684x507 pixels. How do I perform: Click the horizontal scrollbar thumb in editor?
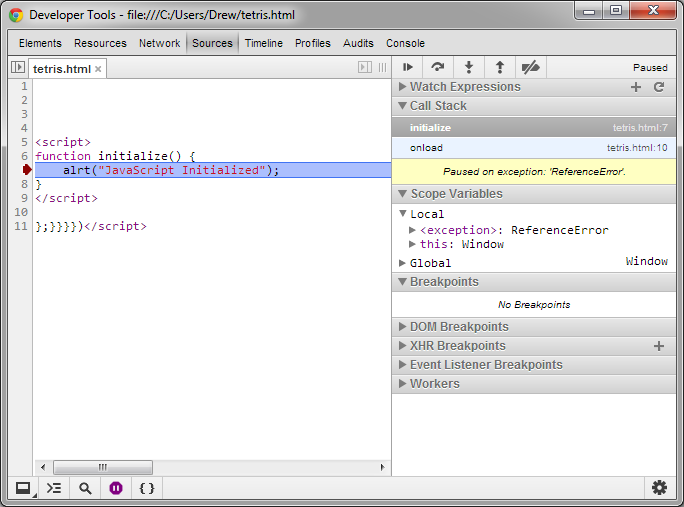coord(103,467)
